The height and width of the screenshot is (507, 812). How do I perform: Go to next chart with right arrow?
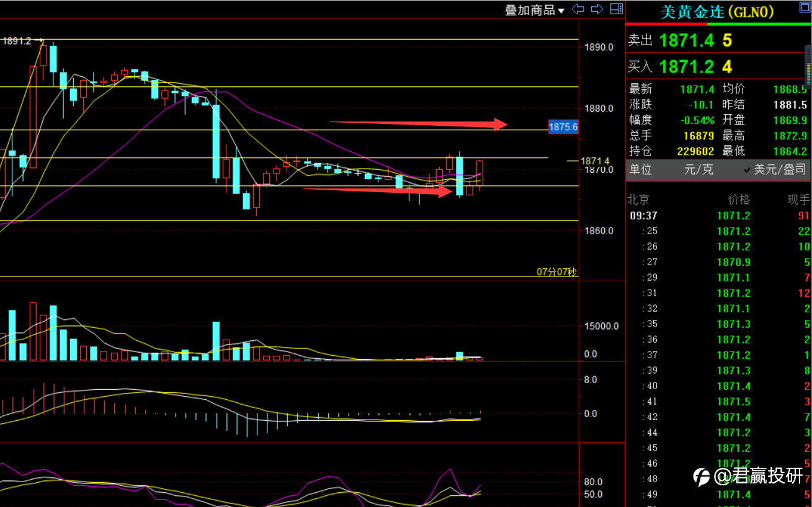(597, 9)
